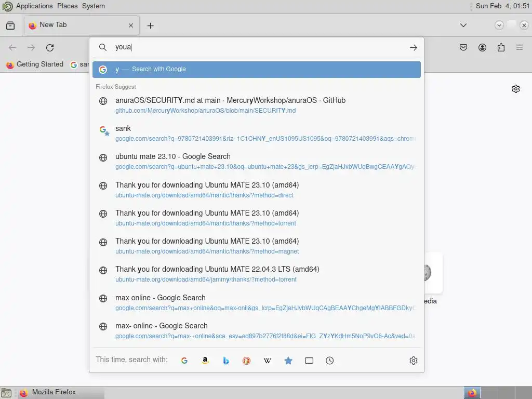
Task: Search with Amazon one-off icon
Action: point(205,361)
